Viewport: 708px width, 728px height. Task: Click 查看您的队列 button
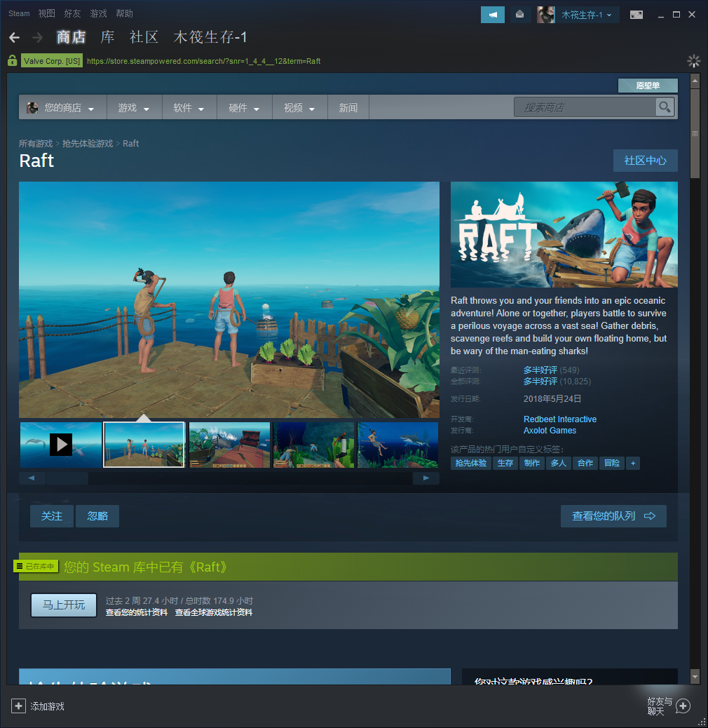pos(613,515)
